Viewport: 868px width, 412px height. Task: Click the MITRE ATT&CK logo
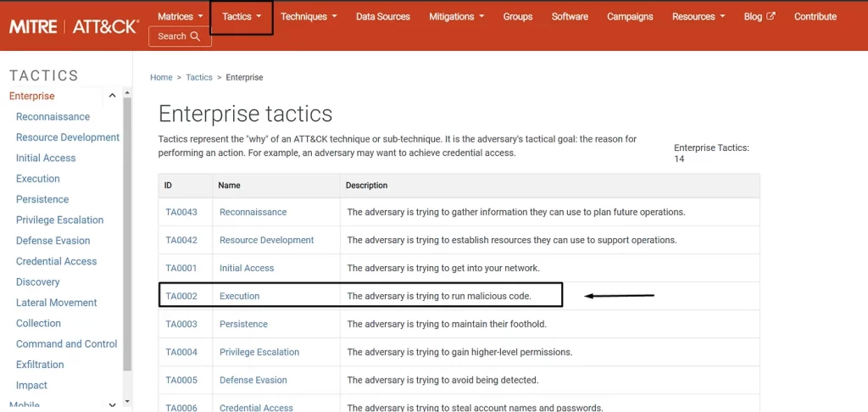pyautogui.click(x=74, y=25)
